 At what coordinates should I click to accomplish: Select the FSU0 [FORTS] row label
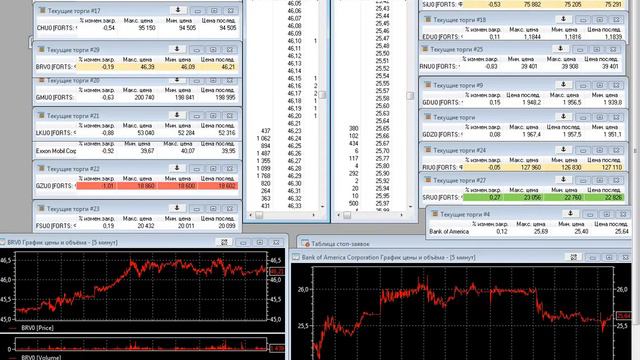pyautogui.click(x=56, y=225)
